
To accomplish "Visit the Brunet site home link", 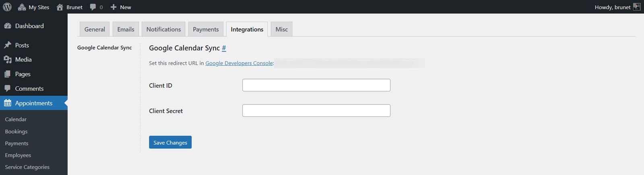I will [x=70, y=7].
